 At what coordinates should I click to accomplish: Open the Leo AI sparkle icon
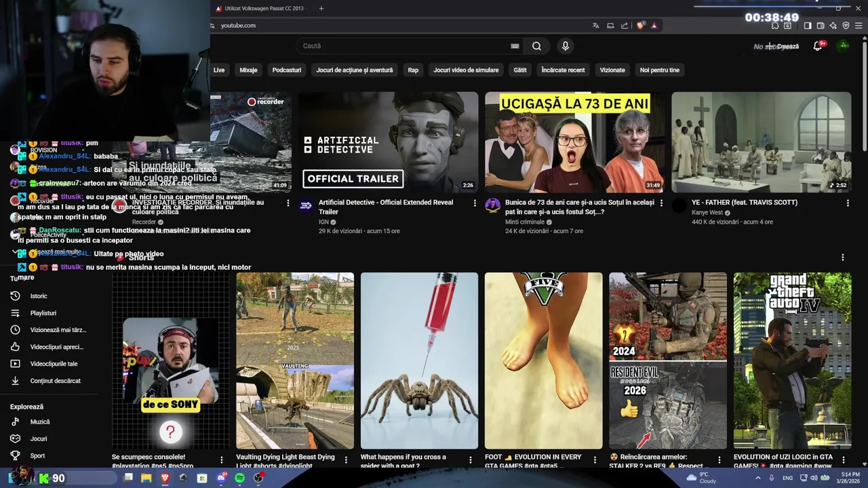coord(833,26)
